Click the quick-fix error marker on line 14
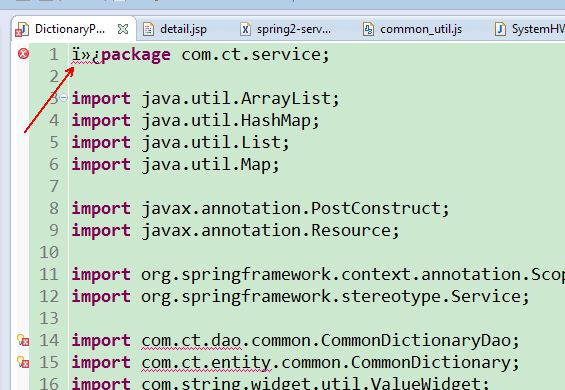The height and width of the screenshot is (390, 565). coord(23,340)
